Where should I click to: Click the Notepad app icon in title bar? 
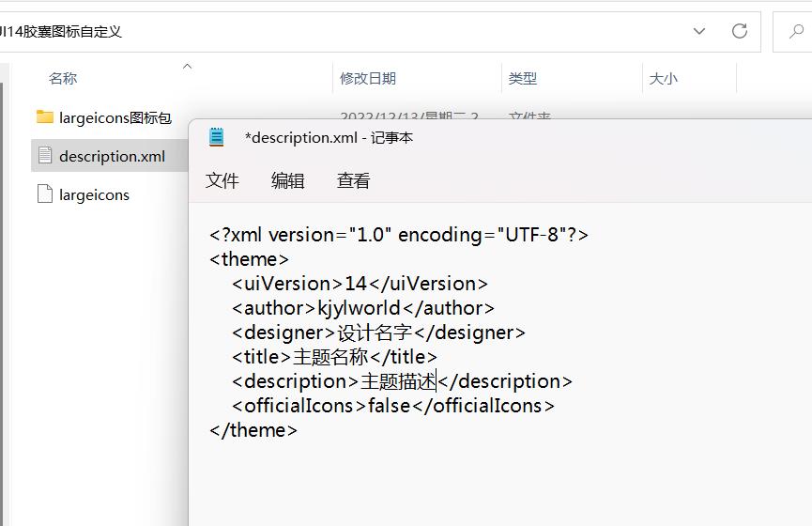click(x=217, y=137)
